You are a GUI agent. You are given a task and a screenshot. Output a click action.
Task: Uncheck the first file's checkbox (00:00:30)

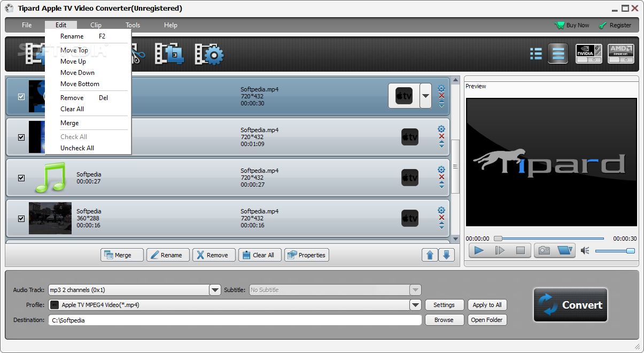[21, 97]
